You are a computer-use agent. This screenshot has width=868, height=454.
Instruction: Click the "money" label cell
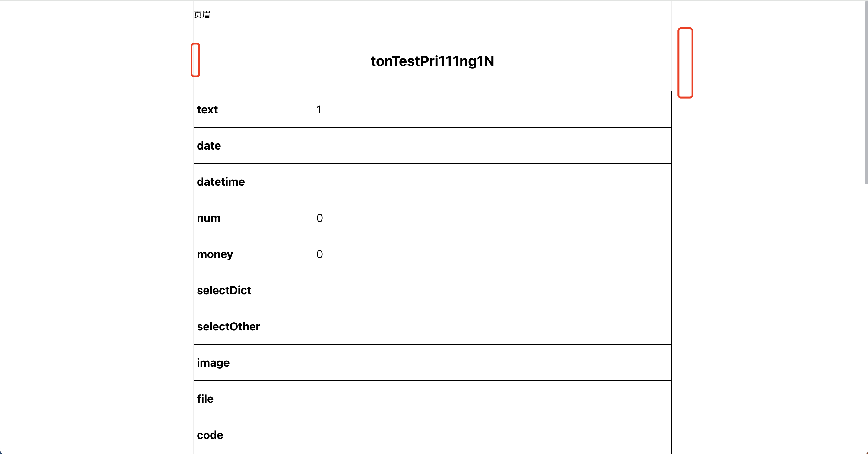[215, 254]
